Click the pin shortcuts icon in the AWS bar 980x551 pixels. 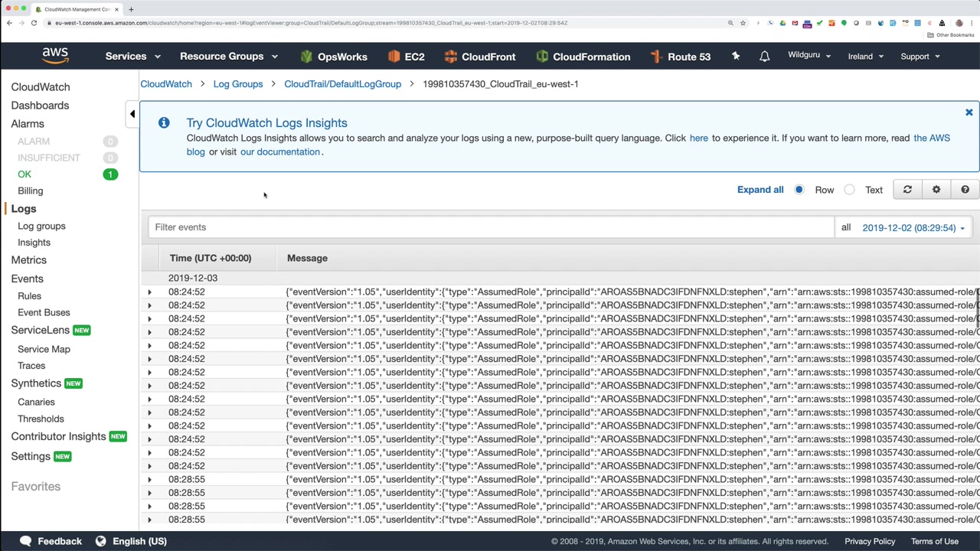tap(736, 56)
